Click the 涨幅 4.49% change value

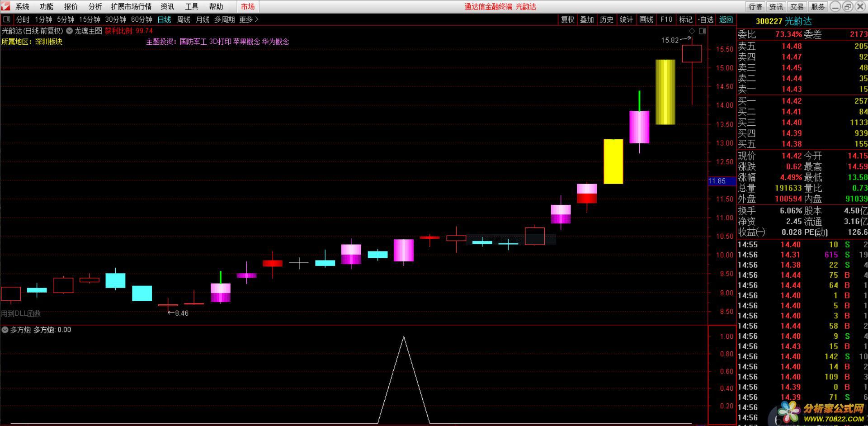(791, 177)
